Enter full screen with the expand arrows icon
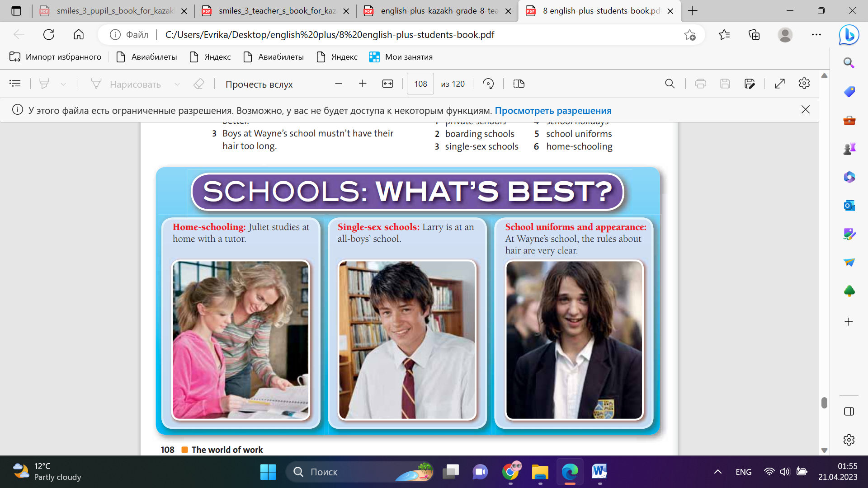This screenshot has height=488, width=868. pyautogui.click(x=779, y=84)
